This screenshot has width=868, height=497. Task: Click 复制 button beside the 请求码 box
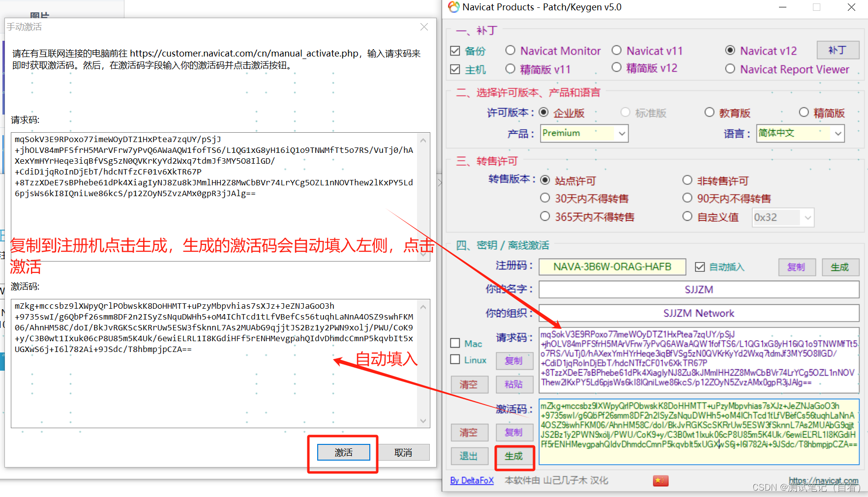click(x=514, y=360)
